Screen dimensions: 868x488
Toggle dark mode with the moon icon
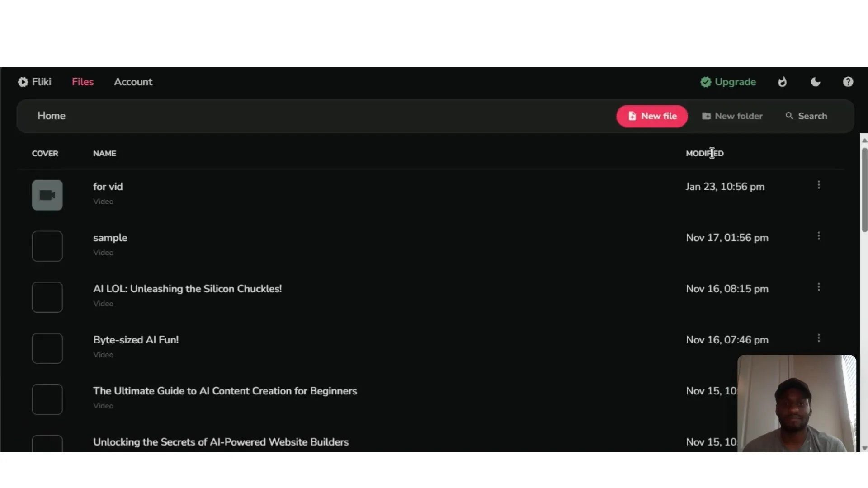[x=815, y=82]
